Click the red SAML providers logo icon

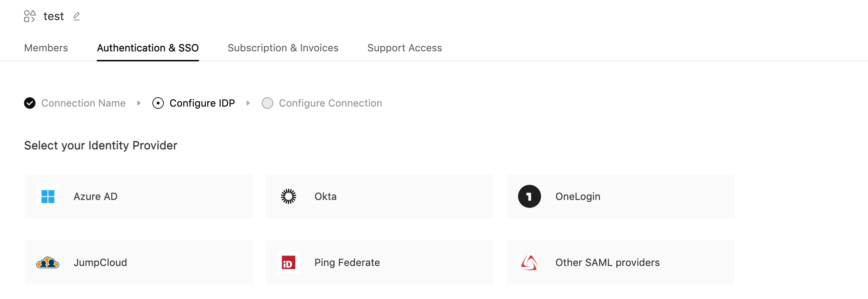pyautogui.click(x=529, y=263)
